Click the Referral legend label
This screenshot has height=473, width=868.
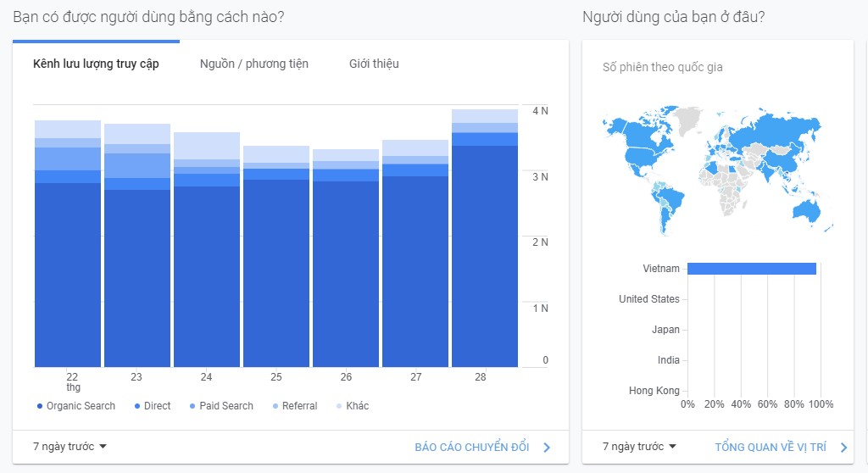tap(299, 406)
